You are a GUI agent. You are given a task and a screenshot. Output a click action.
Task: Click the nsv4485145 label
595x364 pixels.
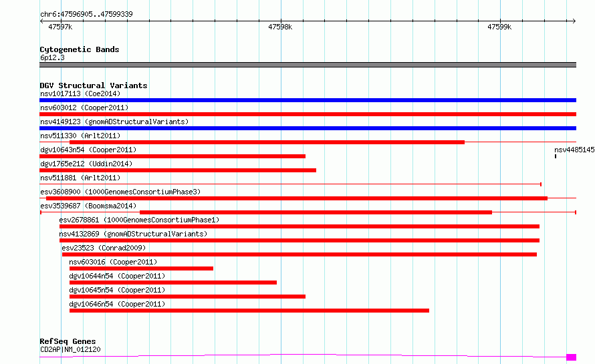coord(574,150)
